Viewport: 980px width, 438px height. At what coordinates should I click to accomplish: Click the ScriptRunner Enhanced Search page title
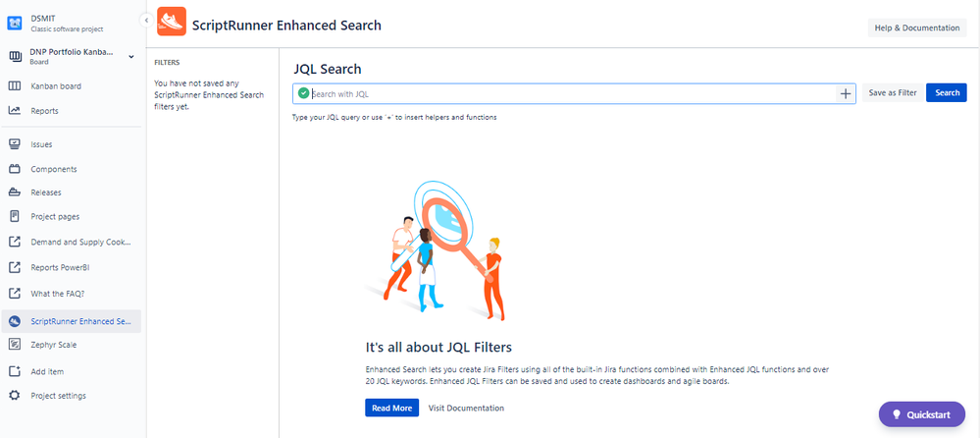coord(286,26)
